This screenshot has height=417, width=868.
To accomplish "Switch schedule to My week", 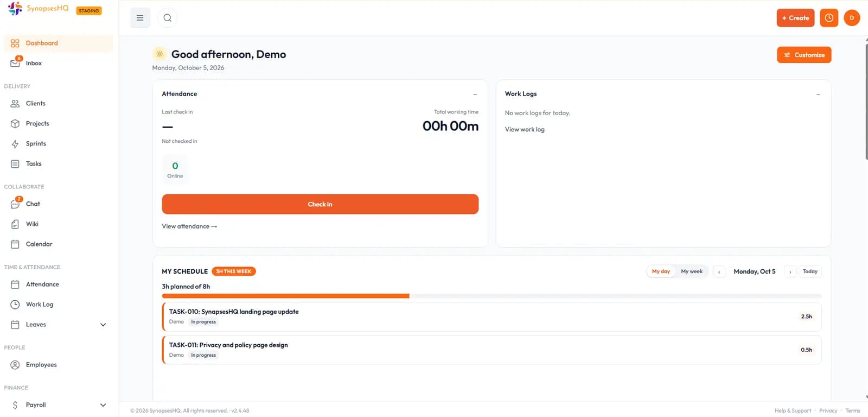I will 692,271.
